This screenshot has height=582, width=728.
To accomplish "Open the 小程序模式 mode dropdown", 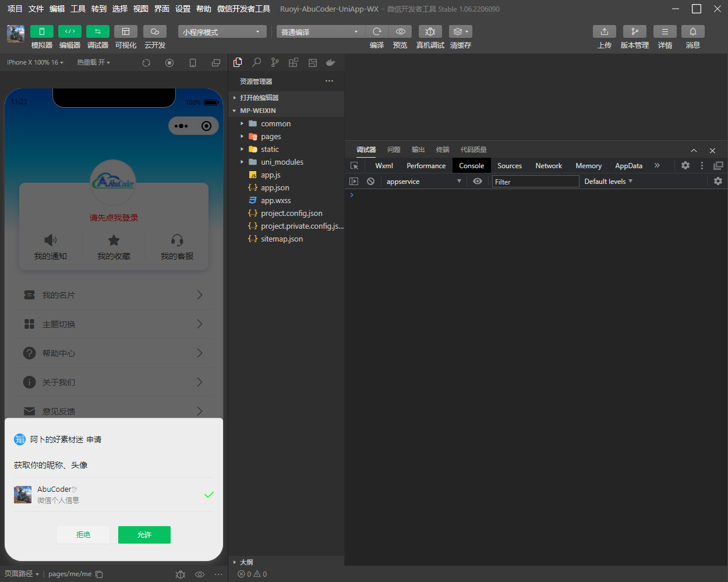I will point(222,31).
